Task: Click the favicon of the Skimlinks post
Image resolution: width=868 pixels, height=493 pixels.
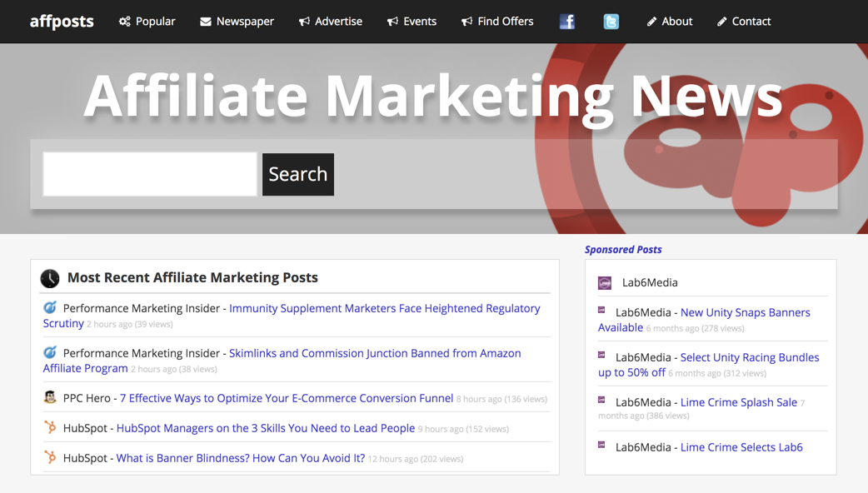Action: click(x=50, y=352)
